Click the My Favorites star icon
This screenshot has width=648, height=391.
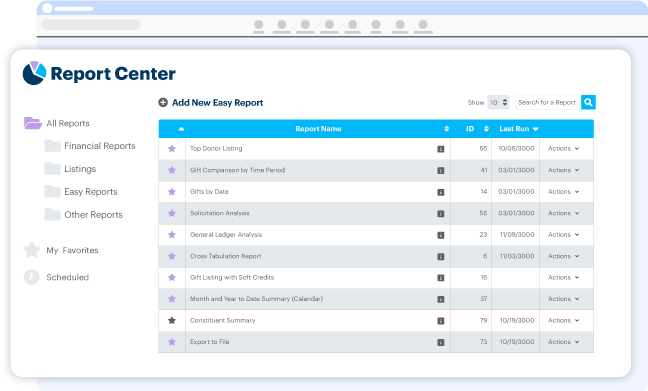(x=32, y=250)
